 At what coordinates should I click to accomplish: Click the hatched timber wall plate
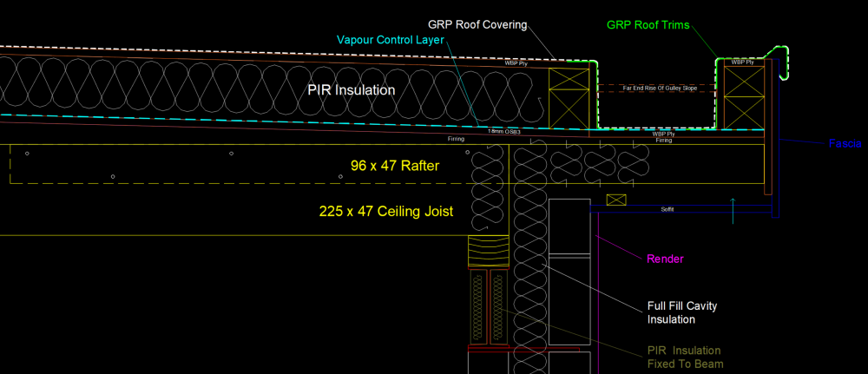click(488, 252)
